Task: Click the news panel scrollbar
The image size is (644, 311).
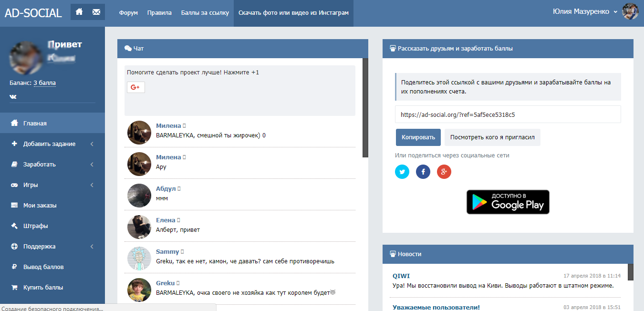Action: [631, 272]
